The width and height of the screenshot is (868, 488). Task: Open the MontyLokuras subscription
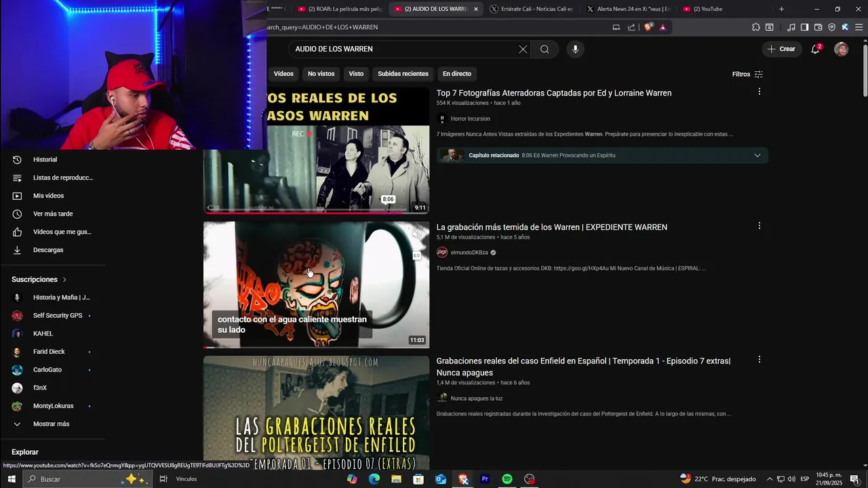pos(52,406)
